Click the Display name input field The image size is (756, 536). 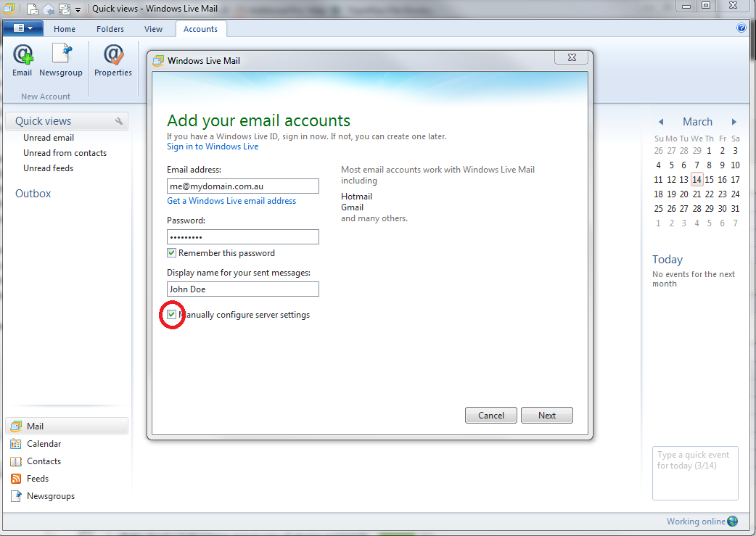tap(243, 289)
